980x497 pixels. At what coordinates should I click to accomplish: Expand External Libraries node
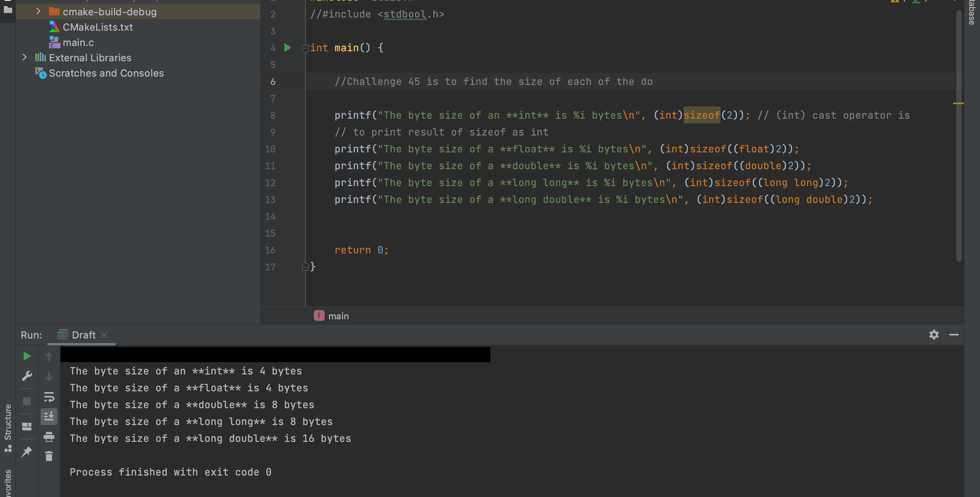tap(24, 57)
